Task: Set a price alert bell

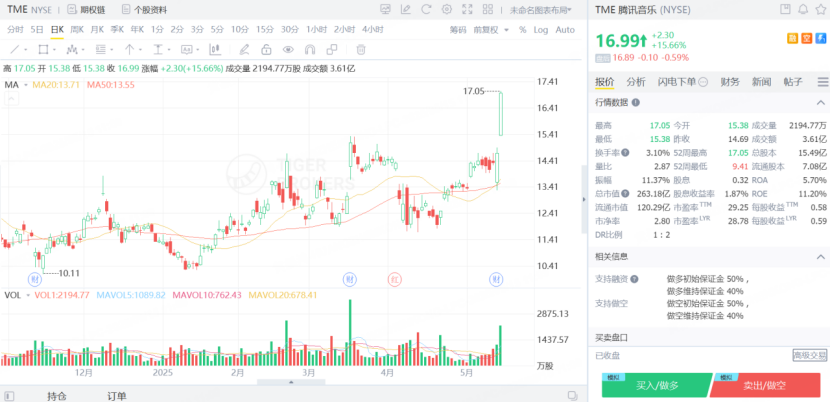Action: point(803,9)
